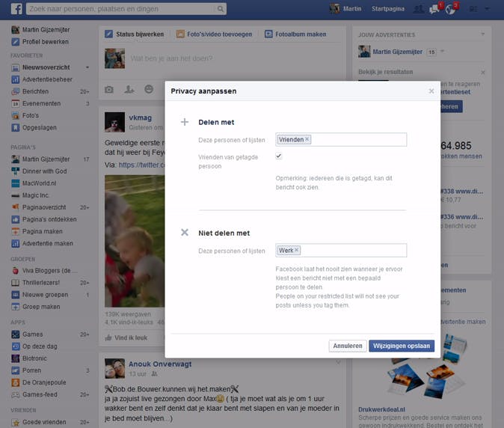
Task: Click the Facebook logo icon
Action: click(x=16, y=9)
